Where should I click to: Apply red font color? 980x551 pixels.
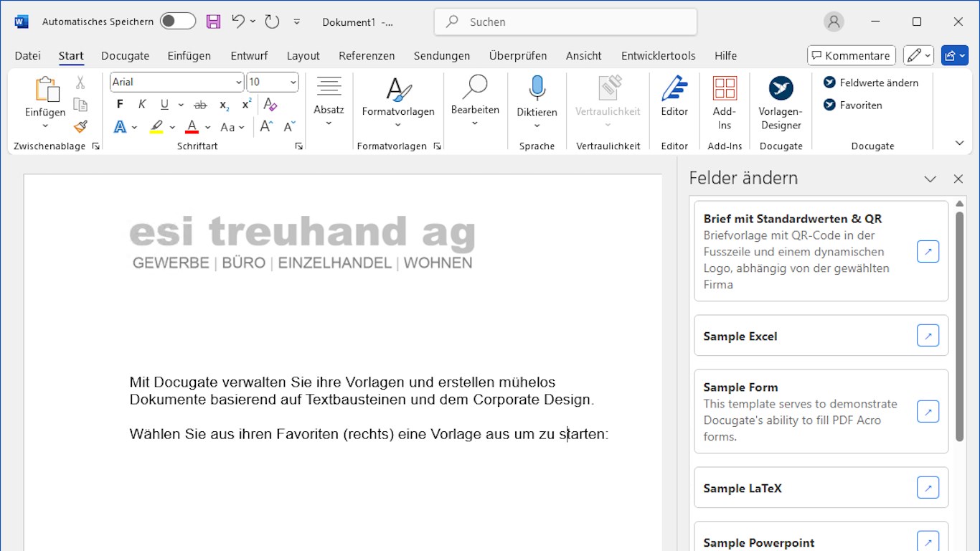point(192,127)
